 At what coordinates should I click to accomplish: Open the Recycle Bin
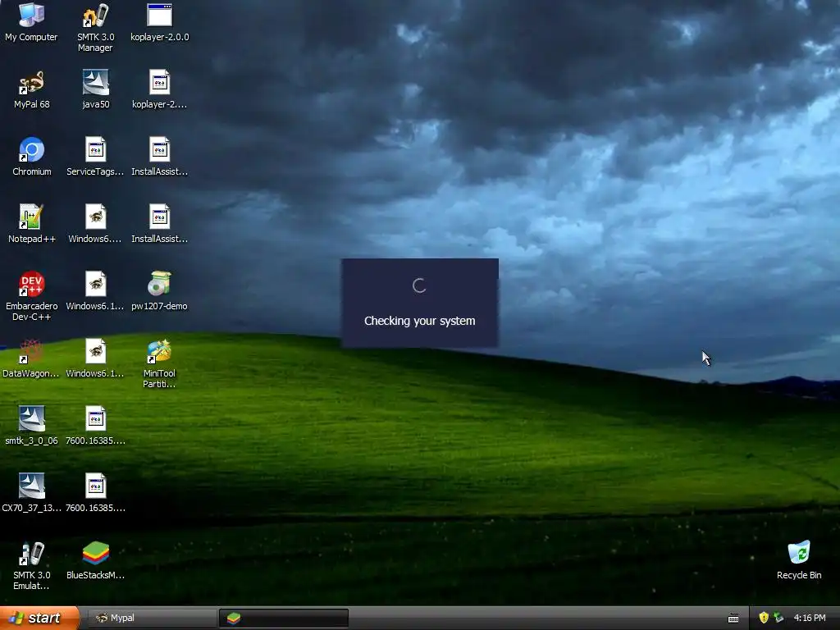[x=799, y=560]
